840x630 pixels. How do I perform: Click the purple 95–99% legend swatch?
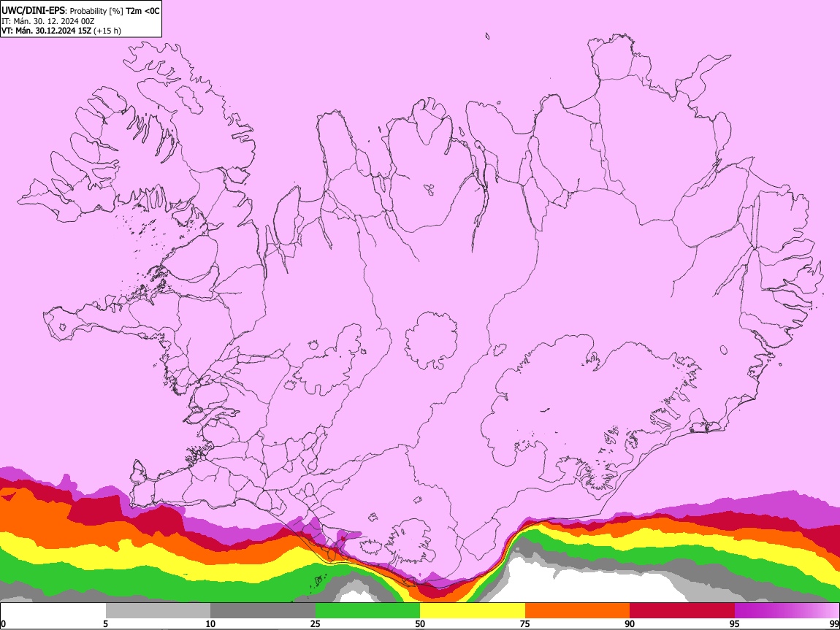point(787,611)
